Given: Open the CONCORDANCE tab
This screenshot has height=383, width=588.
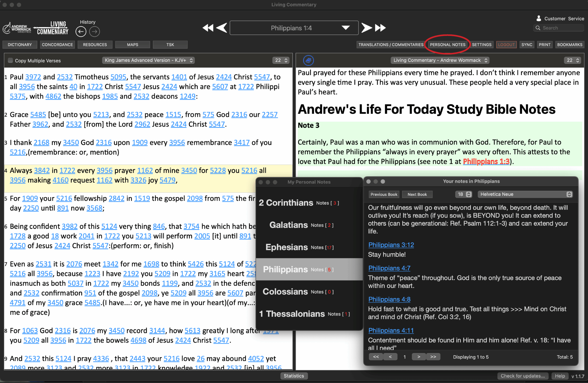Looking at the screenshot, I should click(57, 45).
